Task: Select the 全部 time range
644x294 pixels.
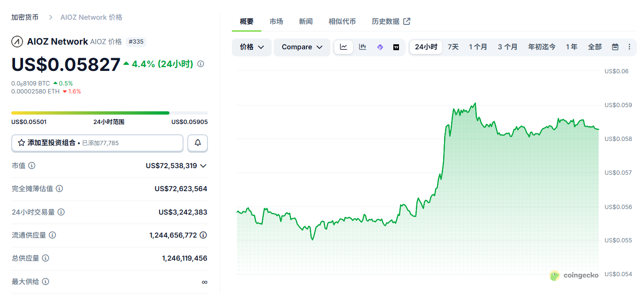Action: point(595,47)
